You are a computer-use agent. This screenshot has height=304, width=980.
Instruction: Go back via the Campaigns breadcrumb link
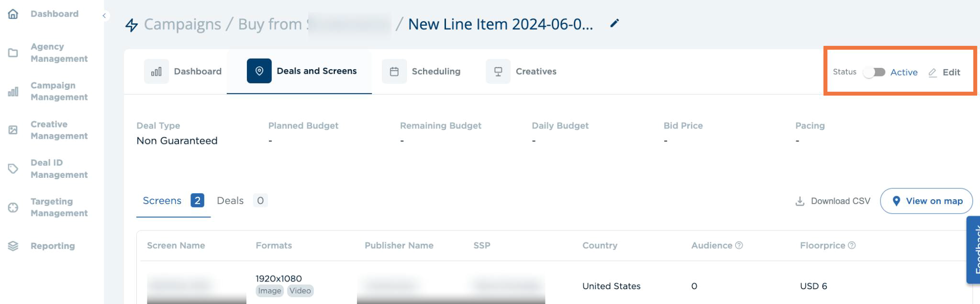(182, 24)
